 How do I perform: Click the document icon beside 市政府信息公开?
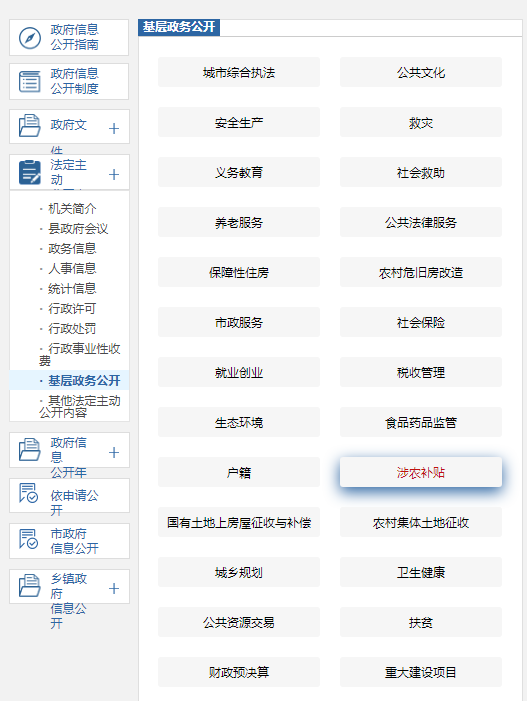29,539
